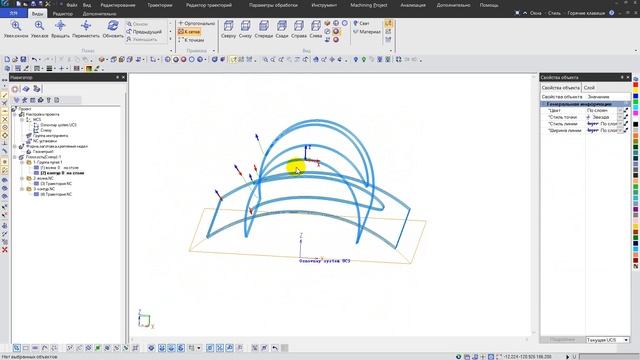
Task: Collapse the Генеральная информация property group
Action: (544, 104)
